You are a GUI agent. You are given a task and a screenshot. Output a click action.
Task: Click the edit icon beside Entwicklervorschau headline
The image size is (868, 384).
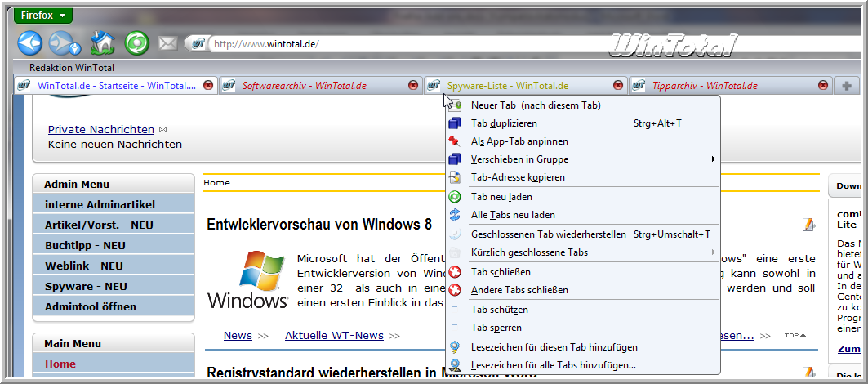(x=808, y=225)
